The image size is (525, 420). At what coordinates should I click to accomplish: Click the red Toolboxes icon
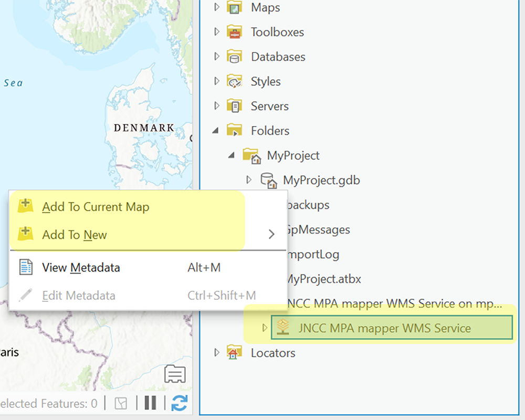click(234, 32)
